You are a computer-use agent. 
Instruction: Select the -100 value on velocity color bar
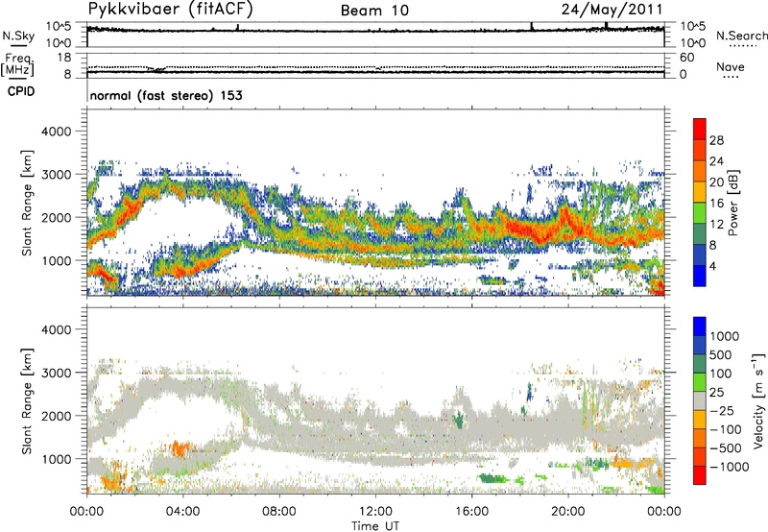[x=725, y=429]
